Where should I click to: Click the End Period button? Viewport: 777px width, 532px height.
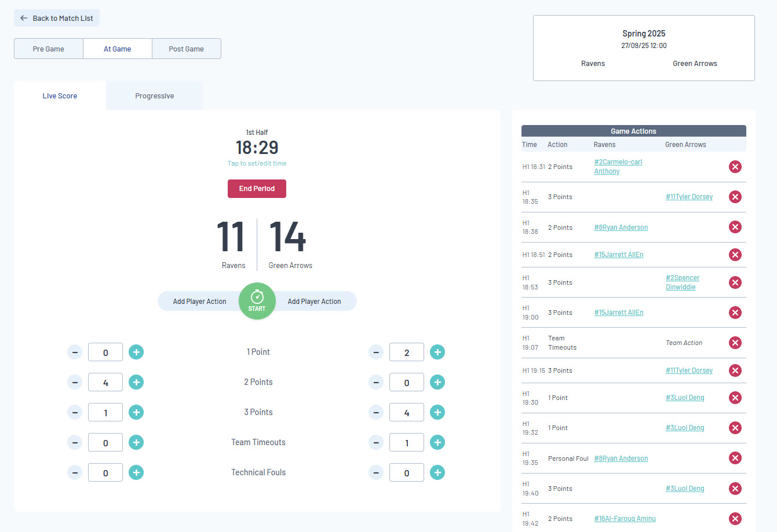point(257,189)
